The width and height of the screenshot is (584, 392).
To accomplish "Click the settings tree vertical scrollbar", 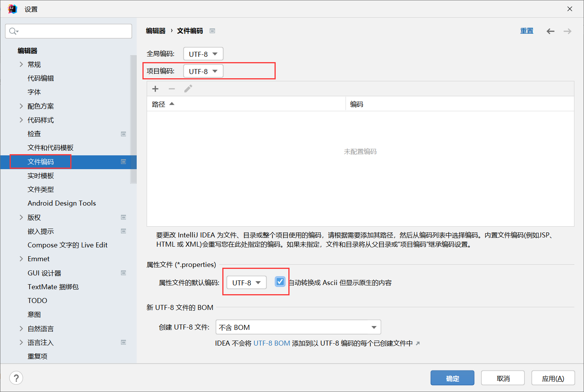I will (x=133, y=119).
